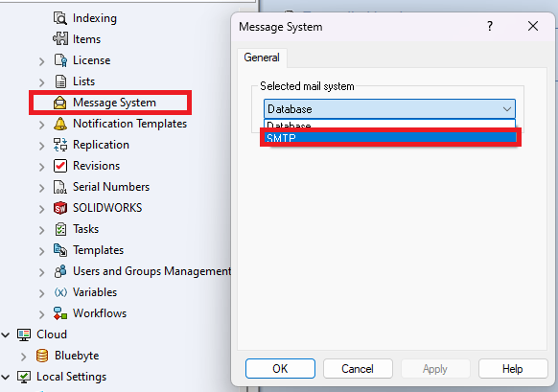Click the Message System envelope icon
Viewport: 558px width, 392px height.
click(59, 103)
